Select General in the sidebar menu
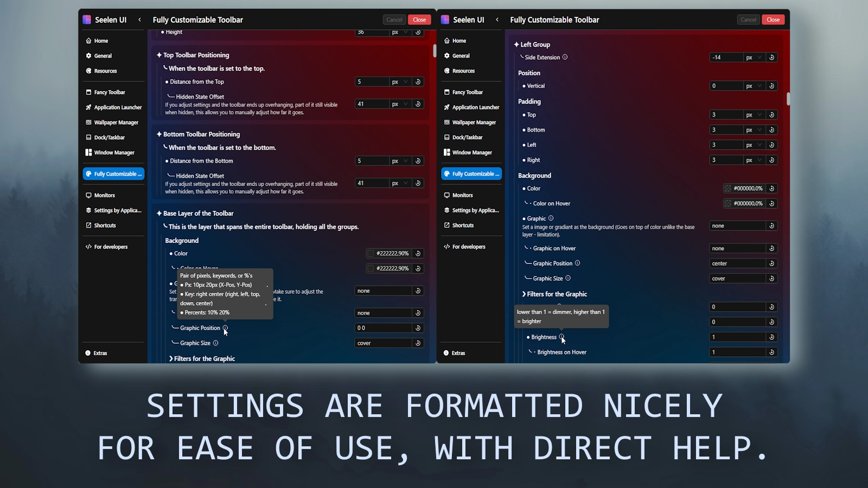Screen dimensions: 868x488 coord(103,56)
